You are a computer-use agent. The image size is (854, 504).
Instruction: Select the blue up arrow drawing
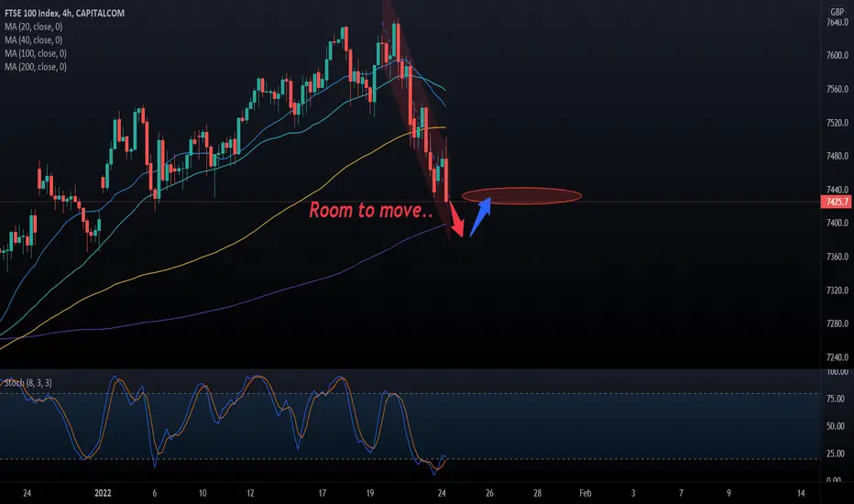[x=481, y=216]
